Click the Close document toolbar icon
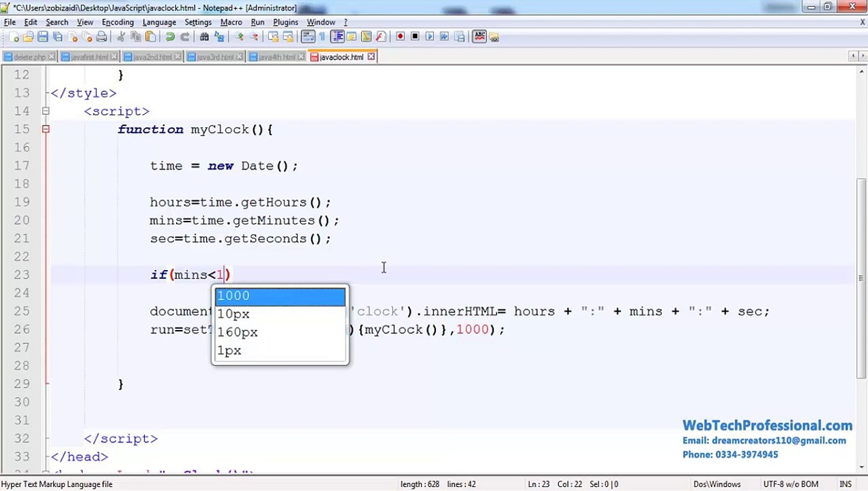The width and height of the screenshot is (868, 491). coord(72,37)
